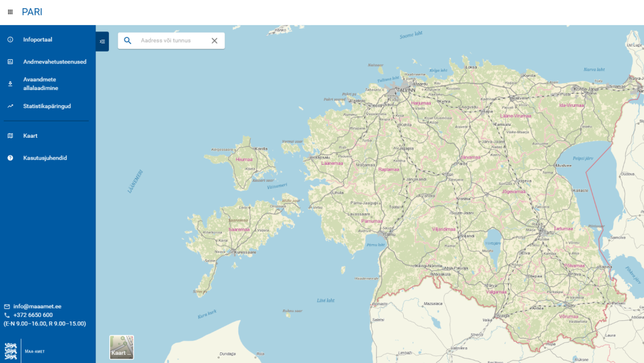
Task: Click the Lääne-Virumaa county label
Action: coord(516,116)
